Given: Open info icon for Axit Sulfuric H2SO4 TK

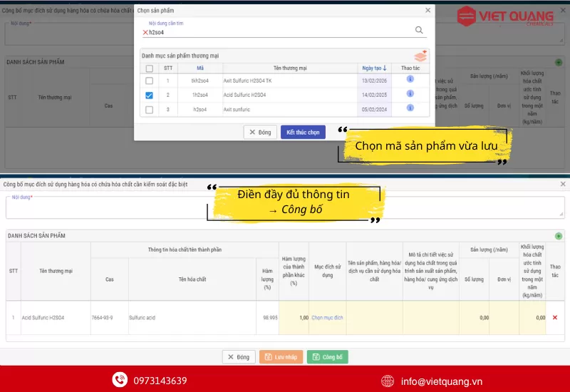Looking at the screenshot, I should click(410, 80).
